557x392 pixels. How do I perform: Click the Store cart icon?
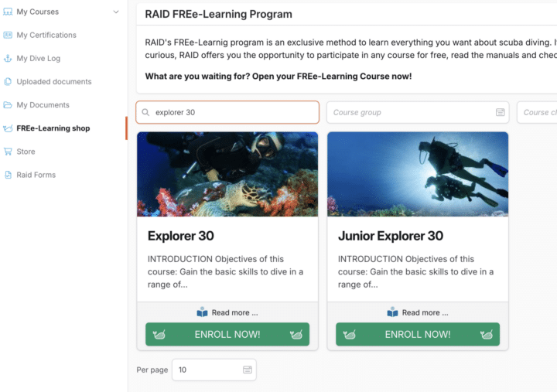point(8,152)
